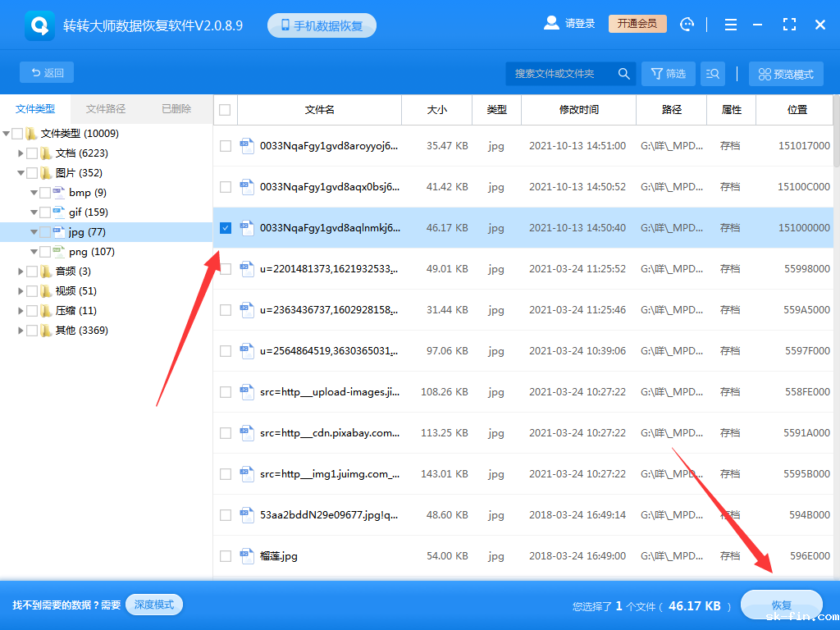Collapse the 图片 (352) folder
This screenshot has width=840, height=630.
click(21, 172)
